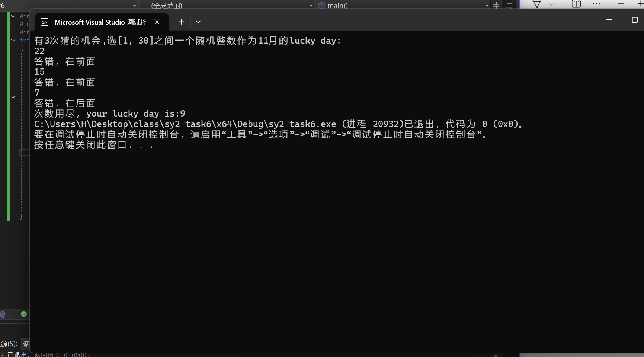Switch to the Microsoft Visual Studio 调试控制台 tab
This screenshot has height=357, width=644.
click(x=99, y=22)
